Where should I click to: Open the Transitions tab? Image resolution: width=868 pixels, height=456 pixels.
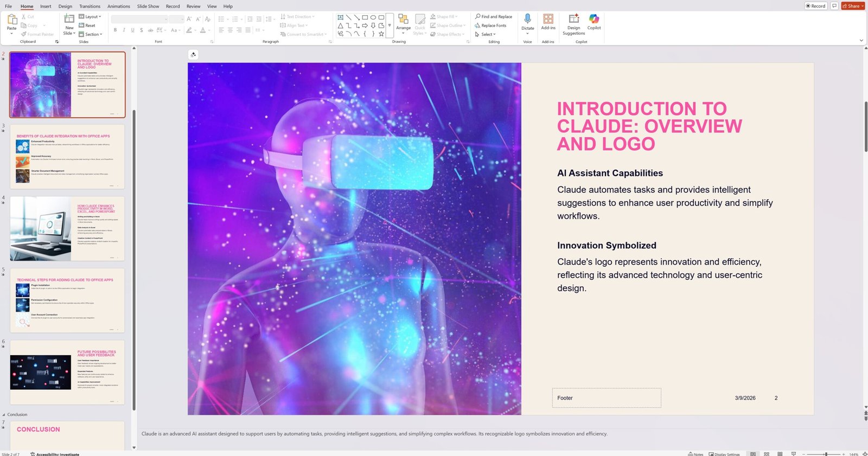90,7
